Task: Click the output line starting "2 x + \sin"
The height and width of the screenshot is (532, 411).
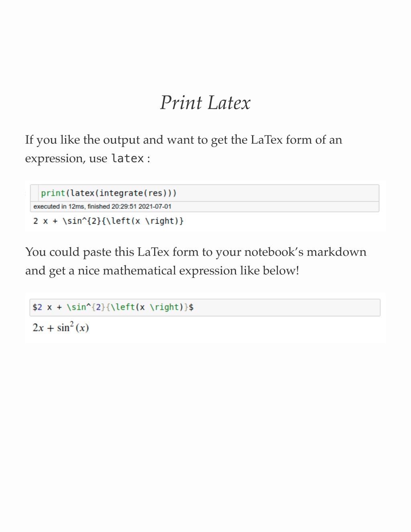Action: coord(108,221)
